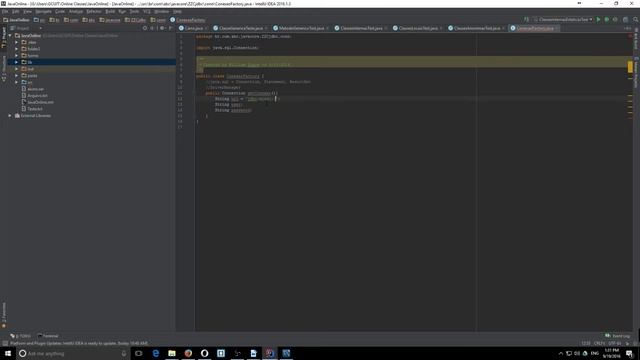Click the line separator CRLF status entry
Screen dimensions: 640x360
(599, 343)
